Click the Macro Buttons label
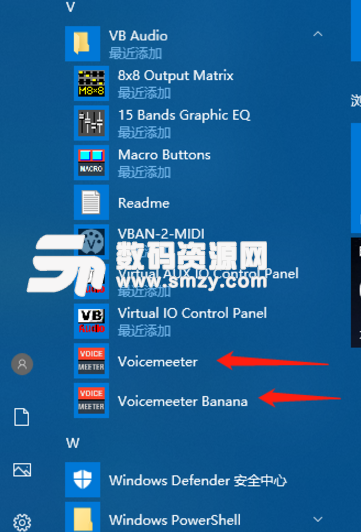 point(164,155)
